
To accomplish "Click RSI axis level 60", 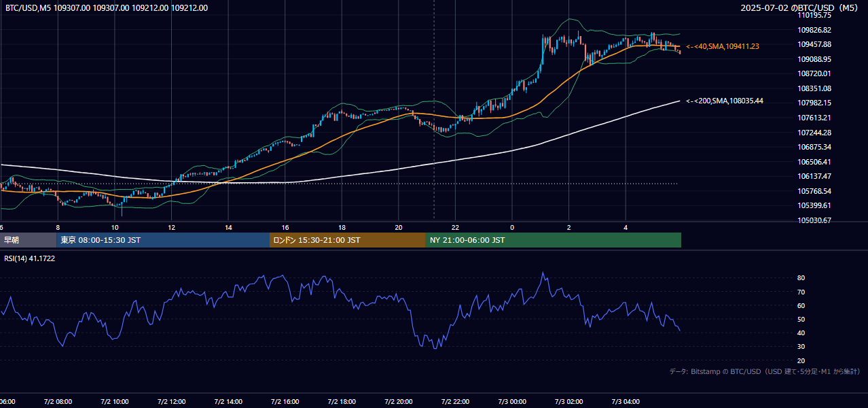I will click(801, 306).
